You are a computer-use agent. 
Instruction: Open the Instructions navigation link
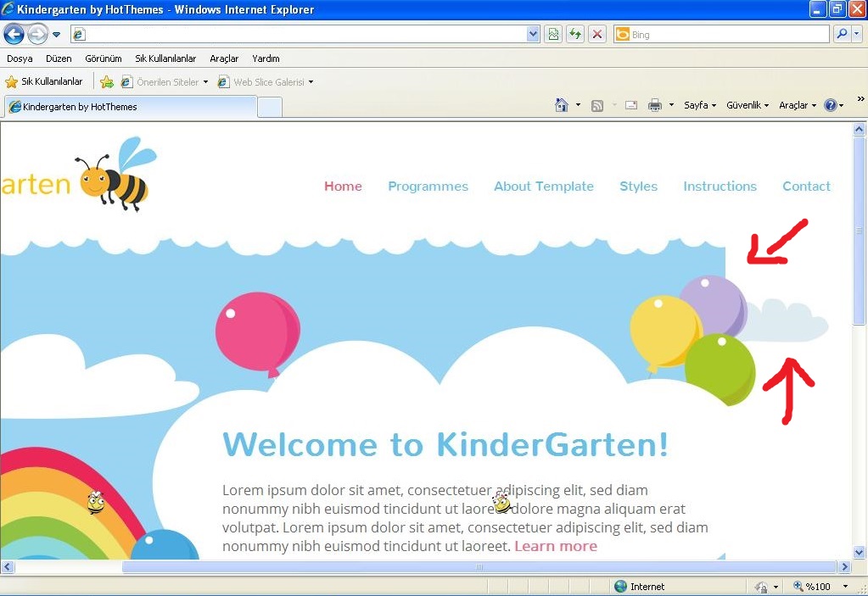coord(720,187)
